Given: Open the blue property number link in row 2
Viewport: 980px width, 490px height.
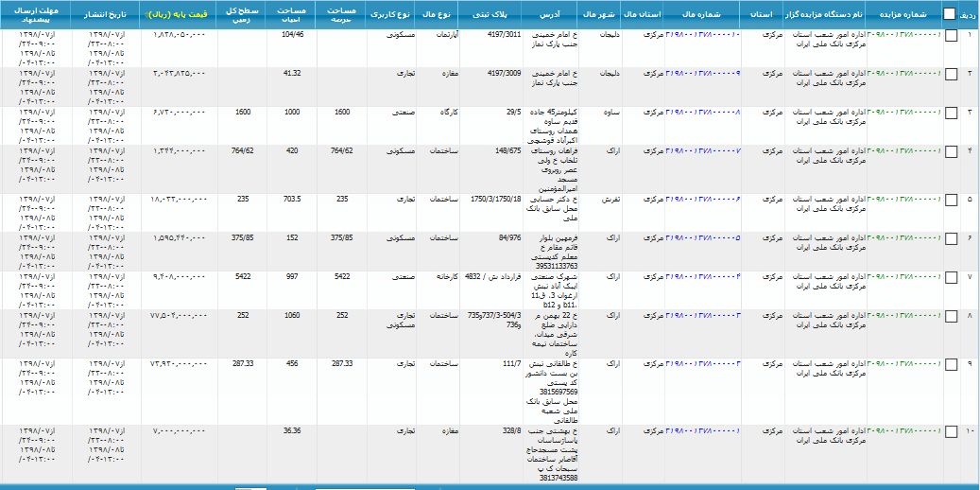Looking at the screenshot, I should pyautogui.click(x=703, y=74).
